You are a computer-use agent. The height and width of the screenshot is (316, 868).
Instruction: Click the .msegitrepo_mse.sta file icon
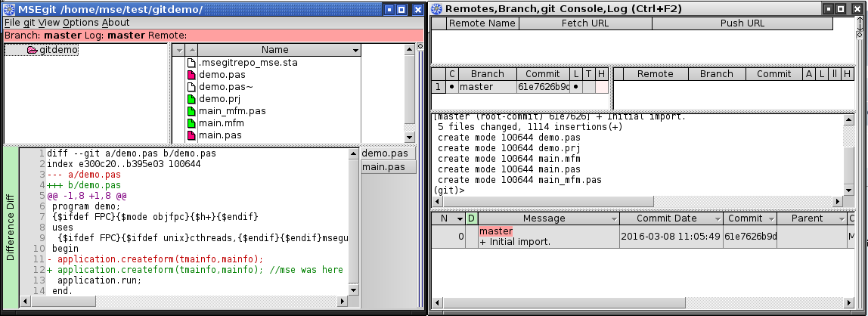click(191, 63)
